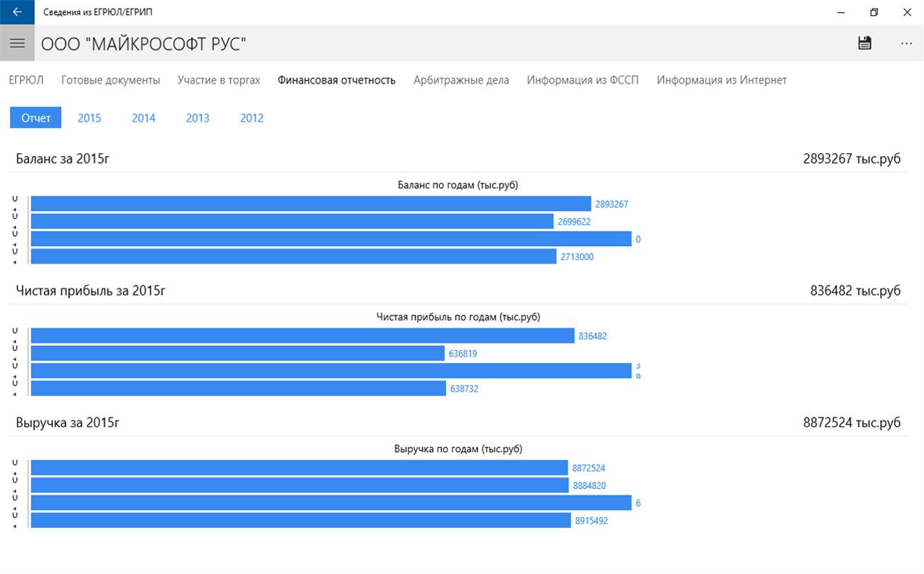Click the 2893267 balance bar
Viewport: 924px width, 574px height.
[x=311, y=204]
